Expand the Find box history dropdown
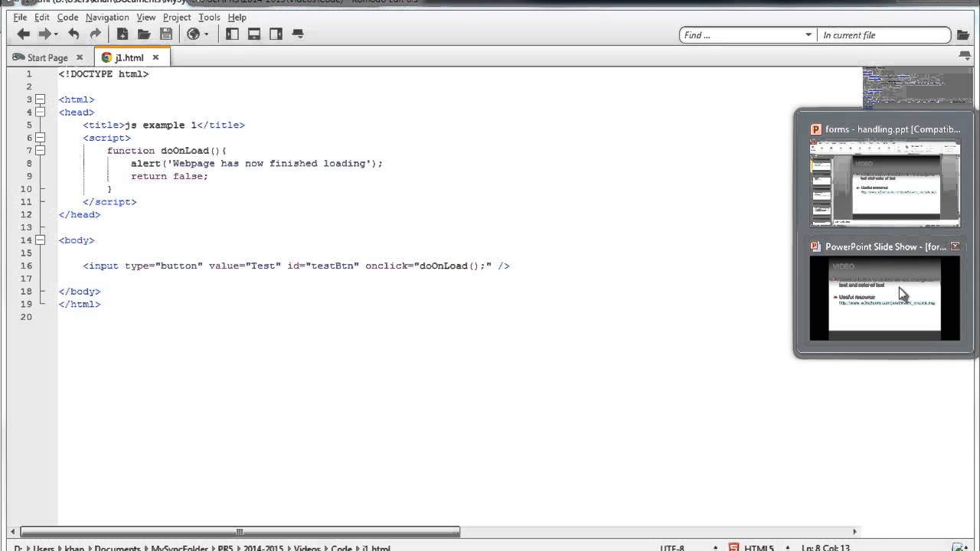The height and width of the screenshot is (551, 980). pos(808,35)
